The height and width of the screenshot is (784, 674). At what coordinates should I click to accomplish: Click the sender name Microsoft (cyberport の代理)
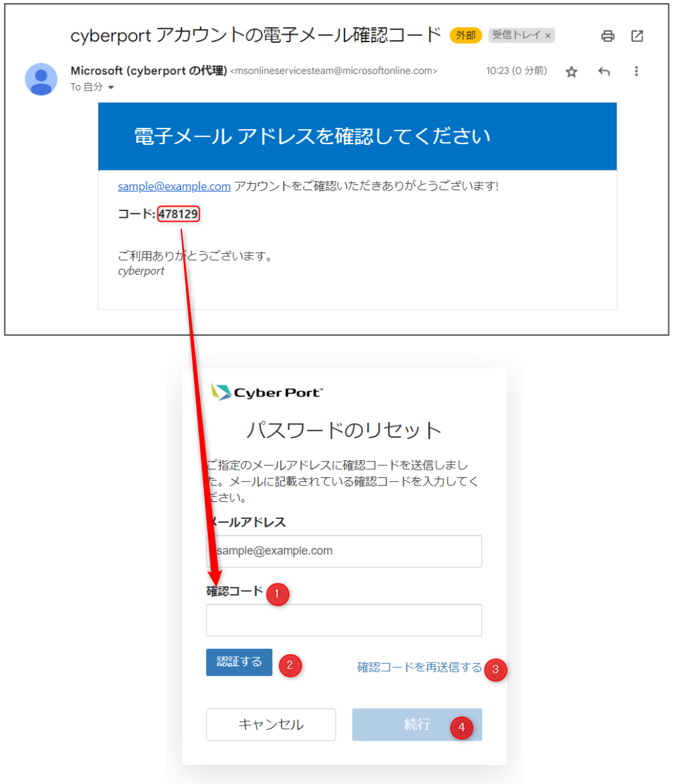point(149,71)
